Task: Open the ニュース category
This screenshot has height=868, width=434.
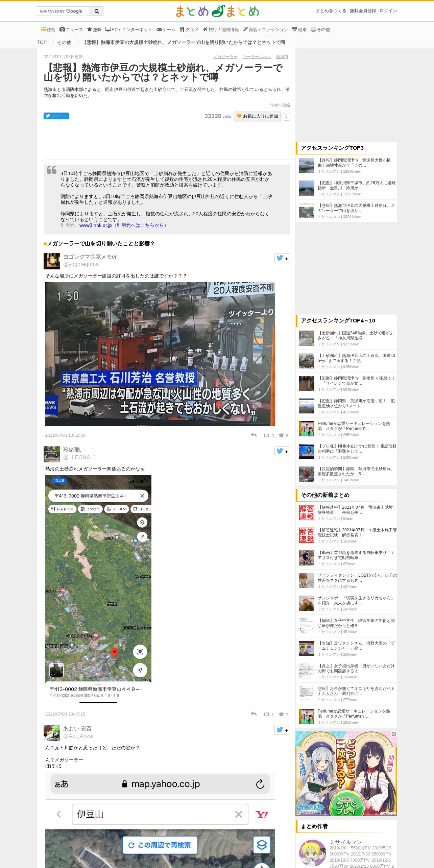Action: click(71, 29)
